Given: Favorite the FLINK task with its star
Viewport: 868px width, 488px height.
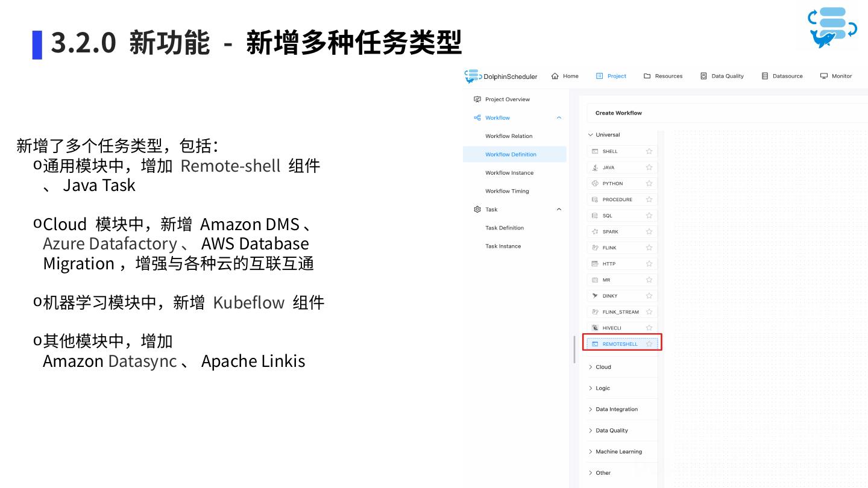Looking at the screenshot, I should click(x=649, y=248).
